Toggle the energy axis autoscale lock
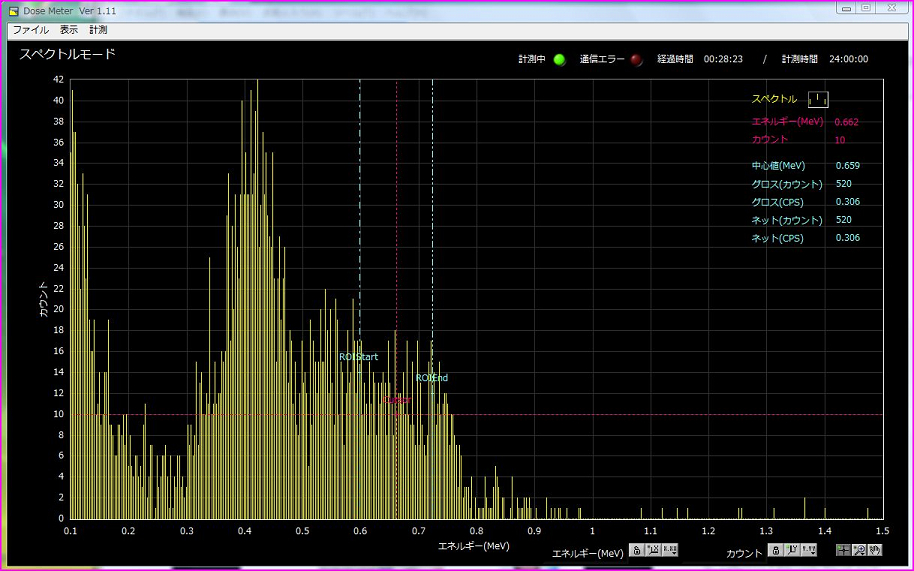 (x=636, y=551)
